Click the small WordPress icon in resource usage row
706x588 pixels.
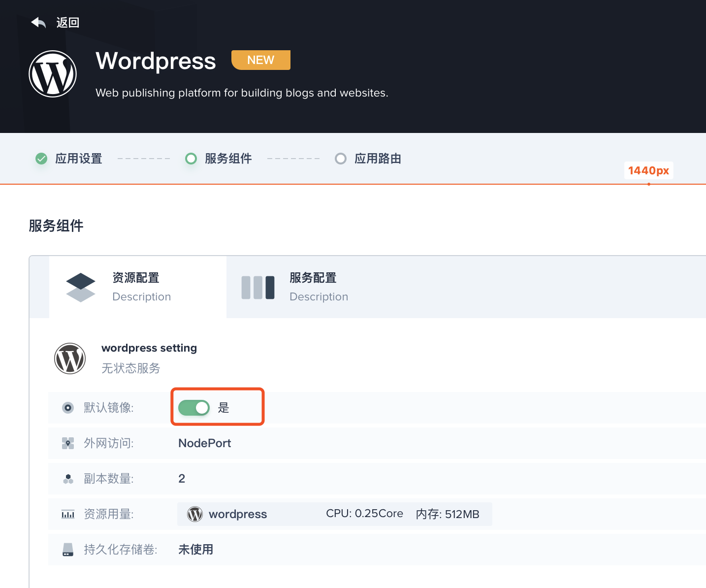point(195,514)
